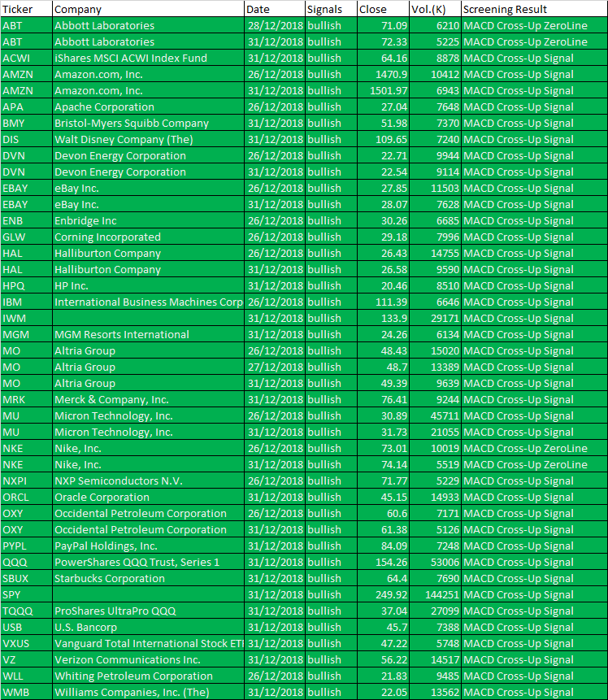This screenshot has width=608, height=700.
Task: Click the SPY ticker cell
Action: click(x=26, y=594)
